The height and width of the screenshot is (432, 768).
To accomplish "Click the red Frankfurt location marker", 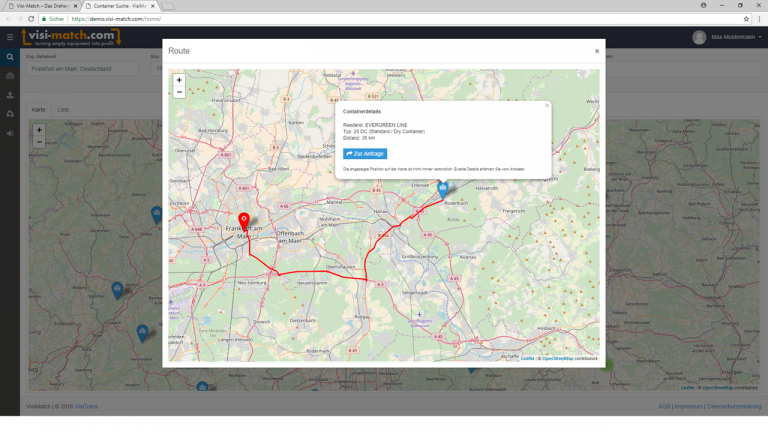I will point(244,220).
